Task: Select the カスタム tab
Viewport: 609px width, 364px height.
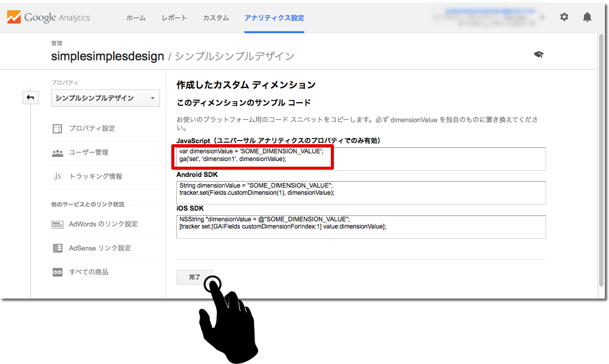Action: point(216,18)
